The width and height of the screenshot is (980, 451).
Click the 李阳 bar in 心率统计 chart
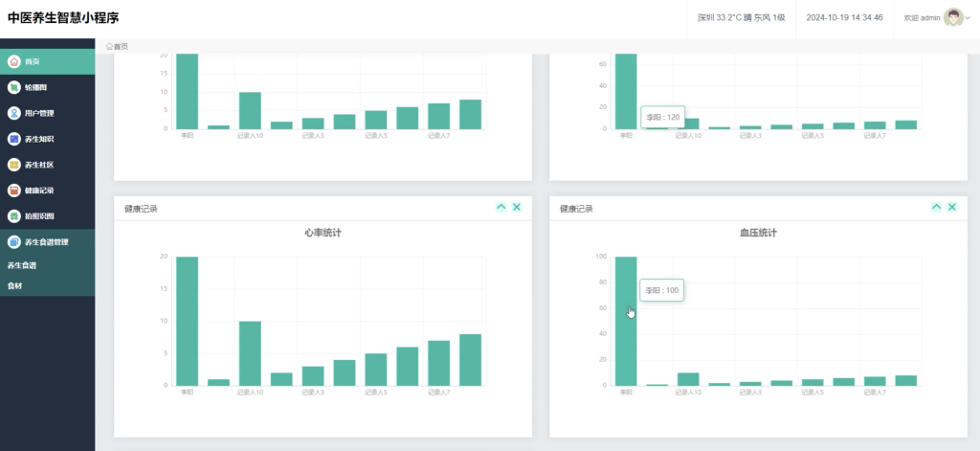[187, 321]
